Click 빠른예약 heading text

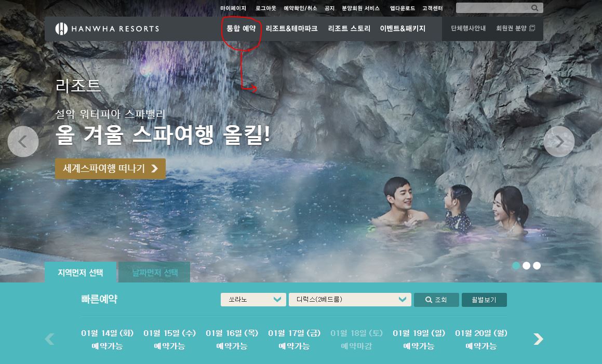pyautogui.click(x=99, y=299)
